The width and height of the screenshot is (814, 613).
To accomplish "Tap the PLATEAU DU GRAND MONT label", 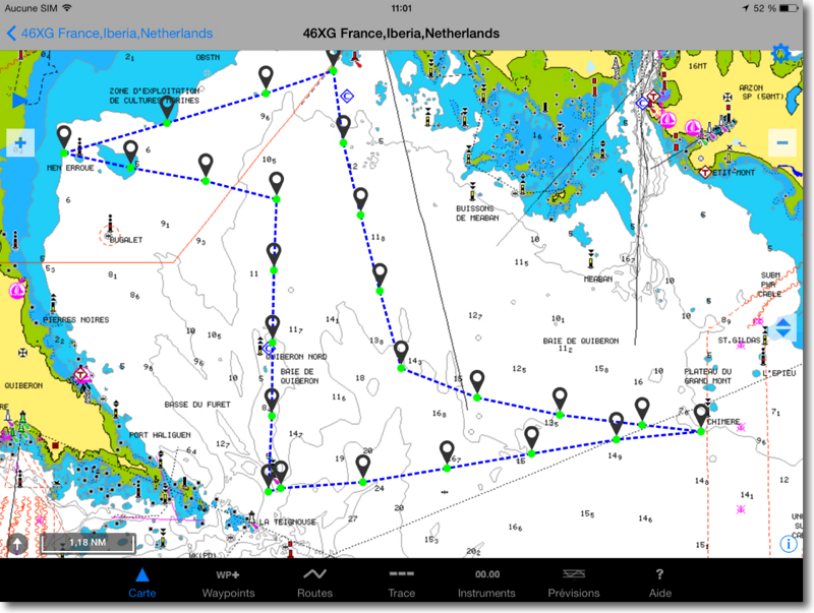I will click(x=708, y=376).
